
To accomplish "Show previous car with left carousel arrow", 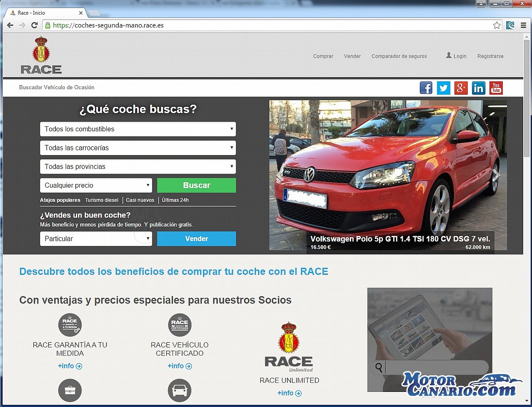I will click(x=279, y=176).
